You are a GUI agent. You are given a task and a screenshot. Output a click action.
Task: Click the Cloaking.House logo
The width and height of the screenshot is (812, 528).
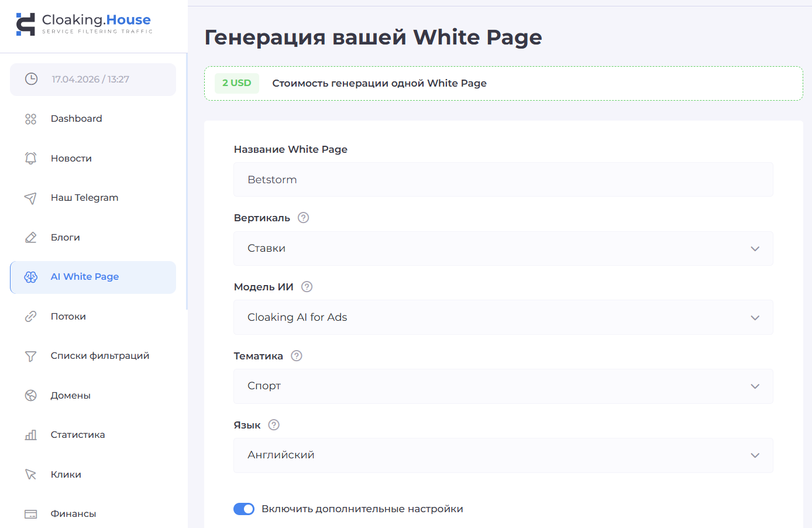click(x=84, y=24)
